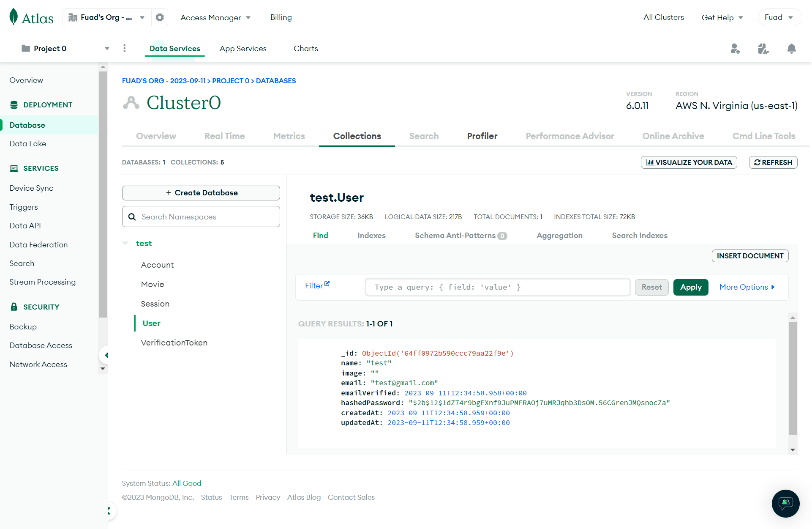Click the Insert Document button
812x529 pixels.
click(750, 256)
